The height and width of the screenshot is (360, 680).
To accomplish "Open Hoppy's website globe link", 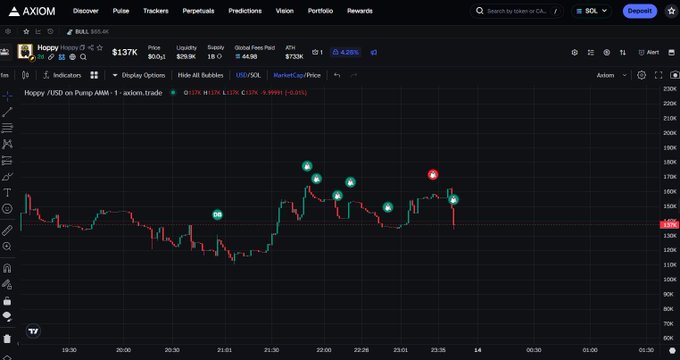I will point(72,57).
